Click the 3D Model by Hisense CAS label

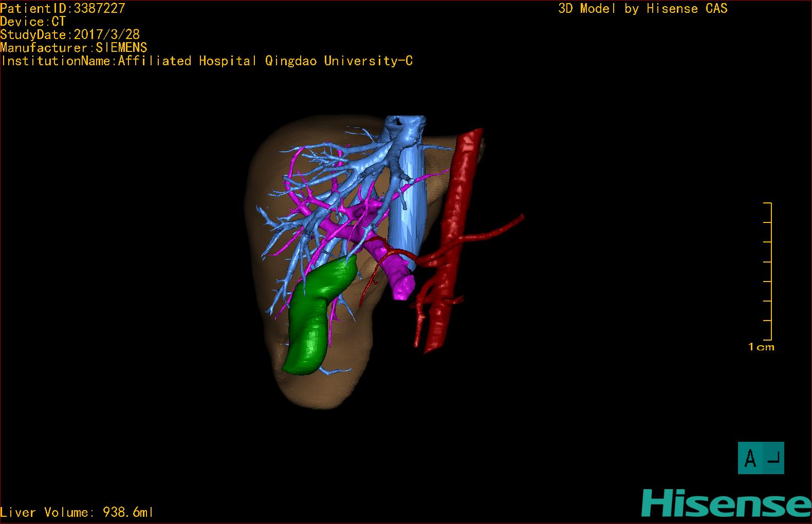coord(643,8)
